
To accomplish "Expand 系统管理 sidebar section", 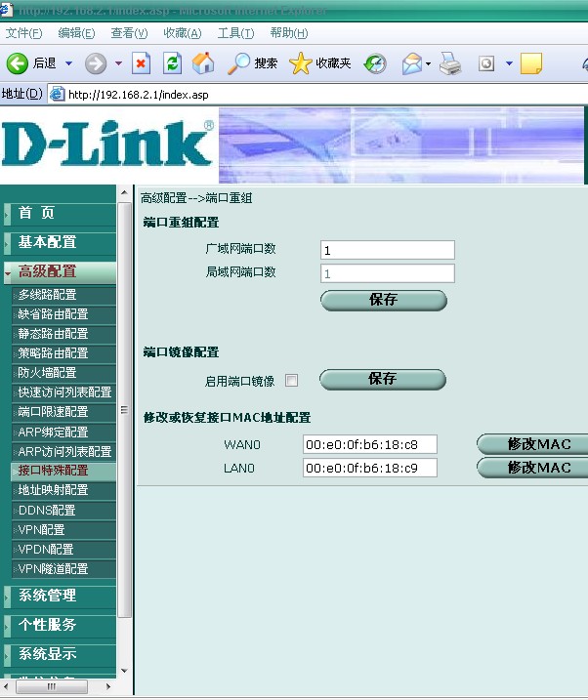I will [x=60, y=596].
